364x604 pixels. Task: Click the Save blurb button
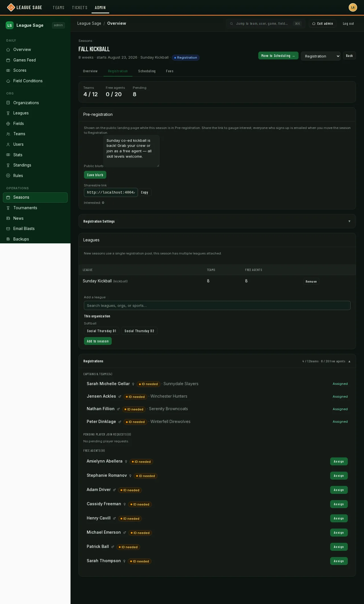95,175
